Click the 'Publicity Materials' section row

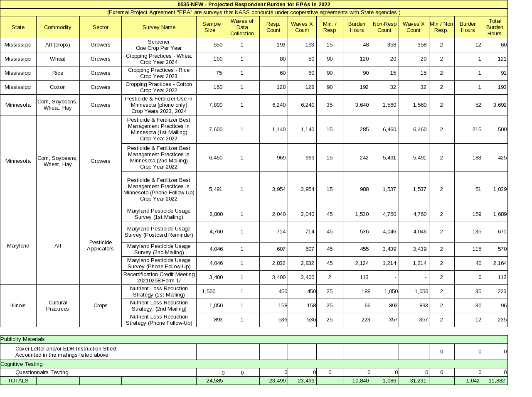254,339
